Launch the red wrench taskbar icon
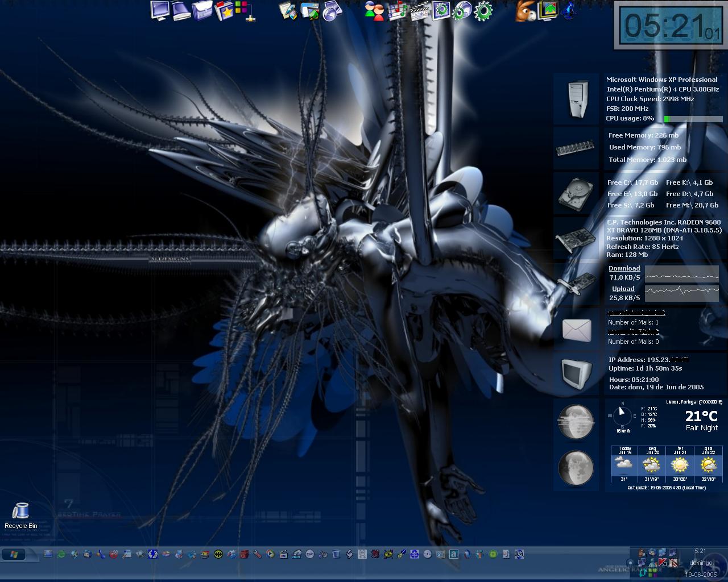The image size is (728, 582). [x=257, y=554]
